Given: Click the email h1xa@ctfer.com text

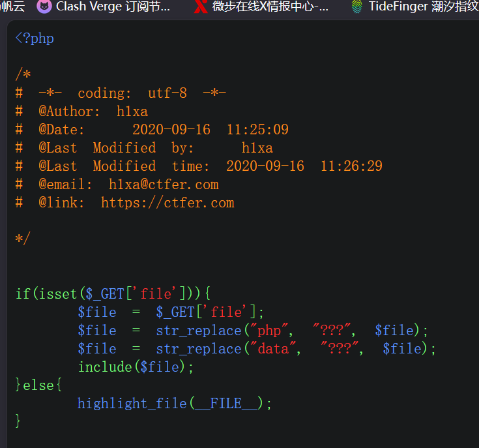Looking at the screenshot, I should pyautogui.click(x=164, y=185).
